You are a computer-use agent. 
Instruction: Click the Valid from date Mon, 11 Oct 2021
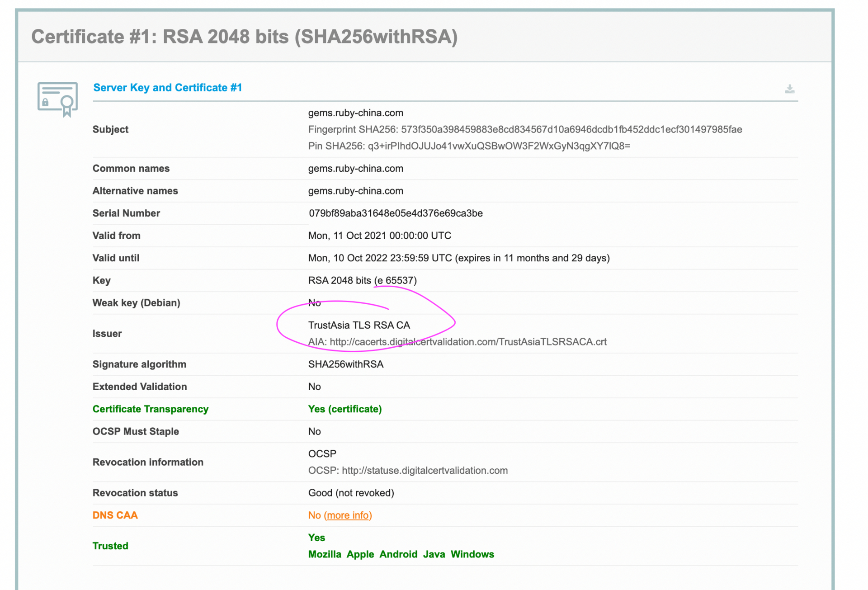379,236
